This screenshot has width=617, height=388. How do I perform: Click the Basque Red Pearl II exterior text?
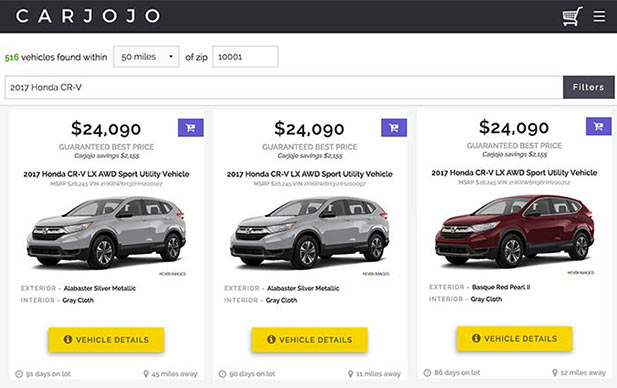tap(501, 287)
